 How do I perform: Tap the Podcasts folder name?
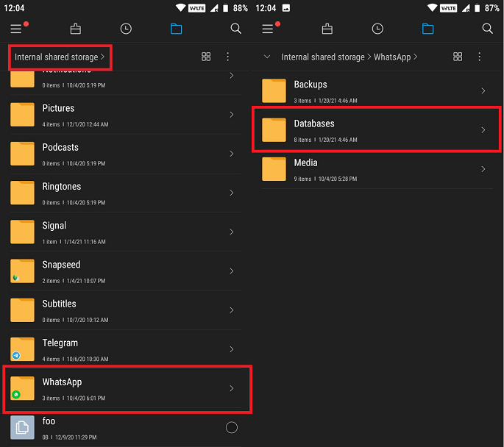(60, 147)
